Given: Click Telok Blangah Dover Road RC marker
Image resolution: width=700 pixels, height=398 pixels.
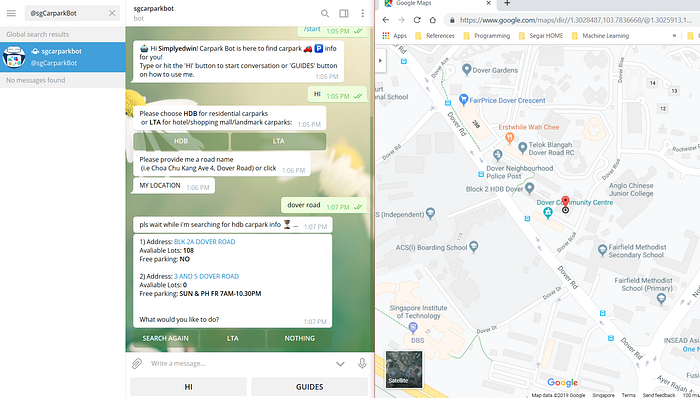Looking at the screenshot, I should click(522, 147).
